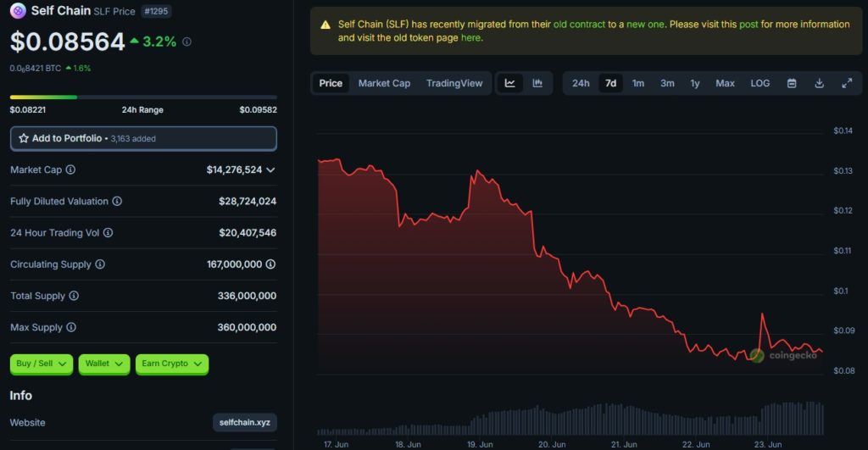Open the Buy / Sell dropdown
This screenshot has height=450, width=868.
click(42, 364)
